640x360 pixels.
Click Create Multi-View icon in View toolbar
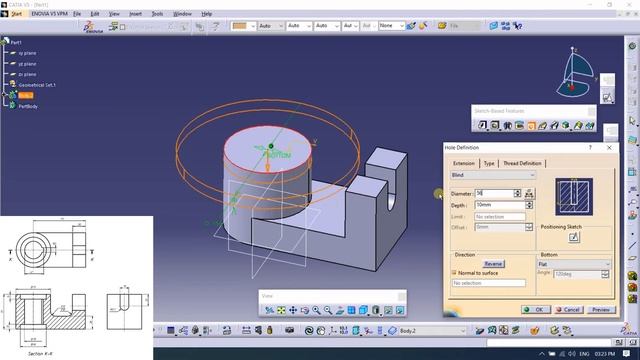(351, 311)
